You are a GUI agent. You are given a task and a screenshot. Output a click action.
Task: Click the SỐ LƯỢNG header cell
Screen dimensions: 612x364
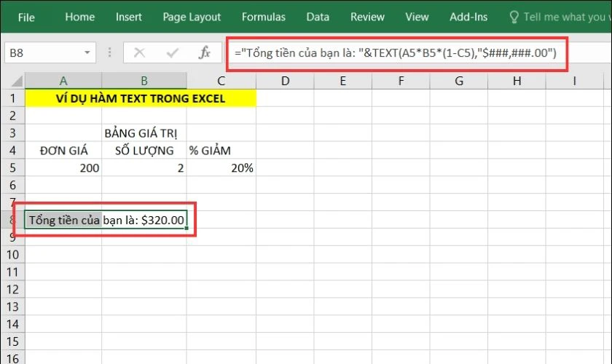pos(144,150)
